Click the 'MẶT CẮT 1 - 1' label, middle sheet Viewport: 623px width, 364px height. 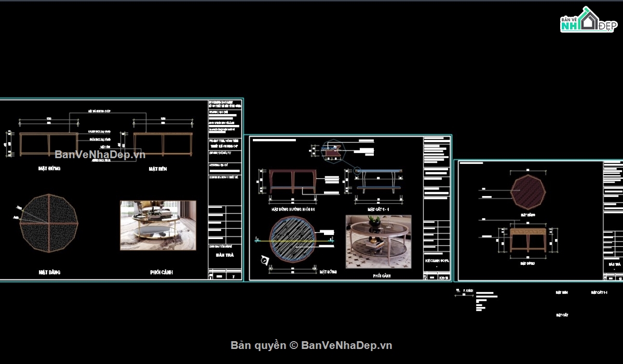point(378,209)
